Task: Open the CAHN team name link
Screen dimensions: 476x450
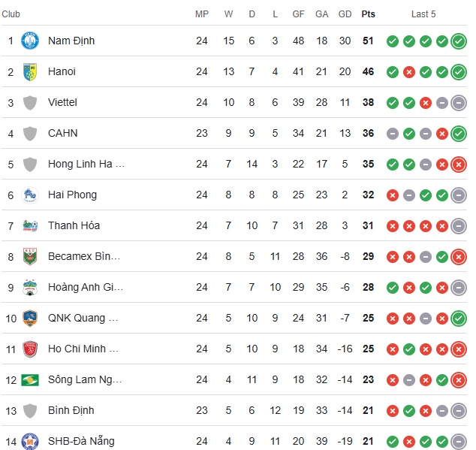Action: 63,133
